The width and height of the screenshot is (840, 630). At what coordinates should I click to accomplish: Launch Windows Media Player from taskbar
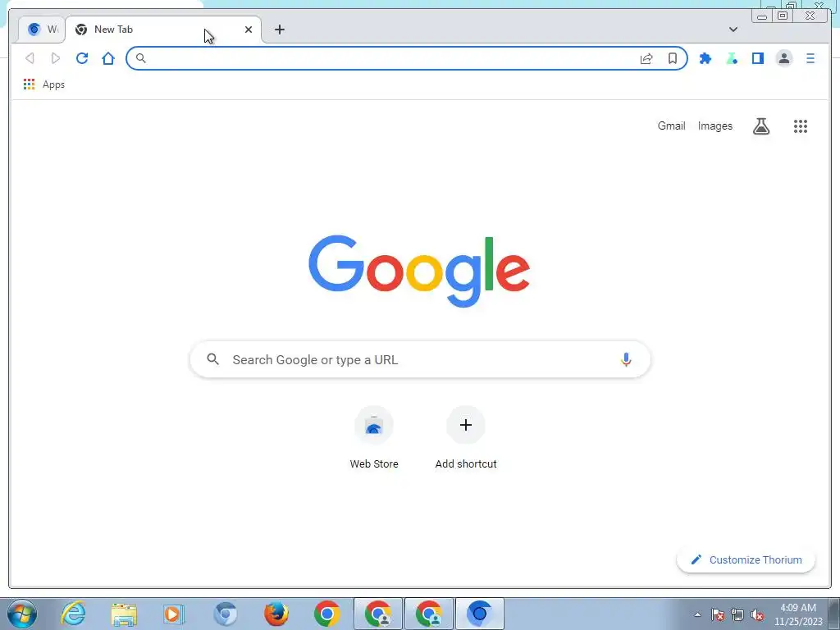174,614
